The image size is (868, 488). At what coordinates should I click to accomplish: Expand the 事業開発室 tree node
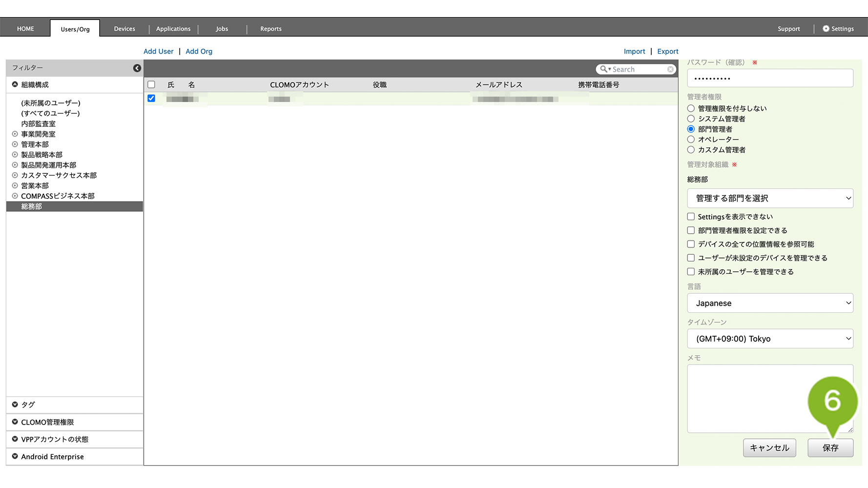click(x=15, y=134)
